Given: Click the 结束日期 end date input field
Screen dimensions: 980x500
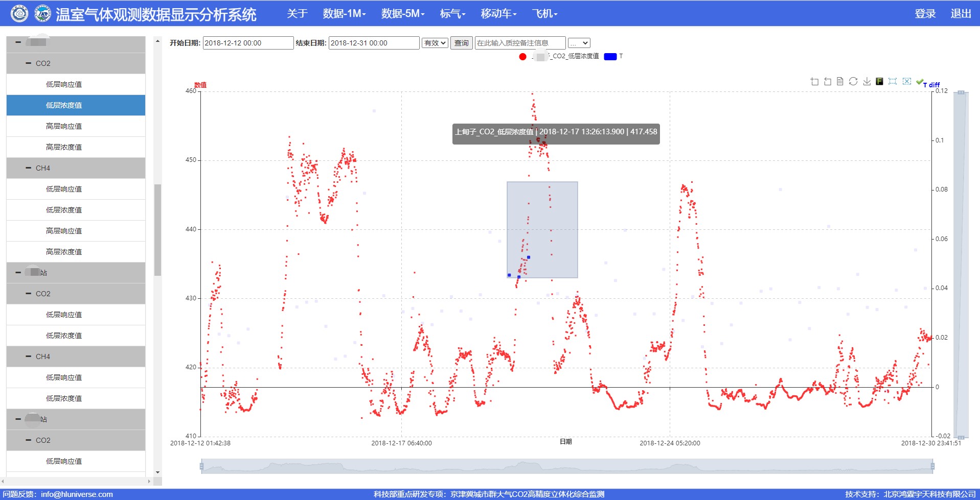Looking at the screenshot, I should [374, 43].
